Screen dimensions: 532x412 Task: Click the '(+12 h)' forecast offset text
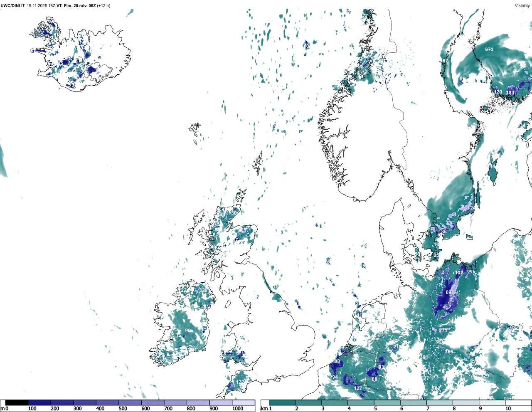point(103,6)
